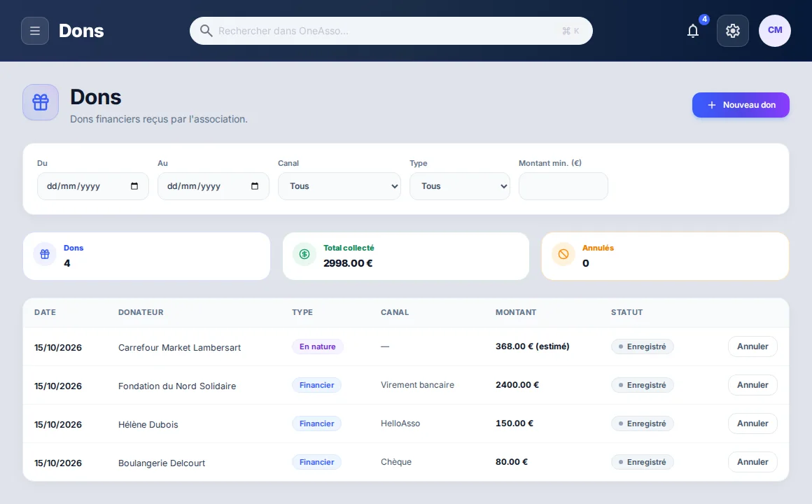Open the hamburger navigation menu
The image size is (812, 504).
[x=35, y=31]
